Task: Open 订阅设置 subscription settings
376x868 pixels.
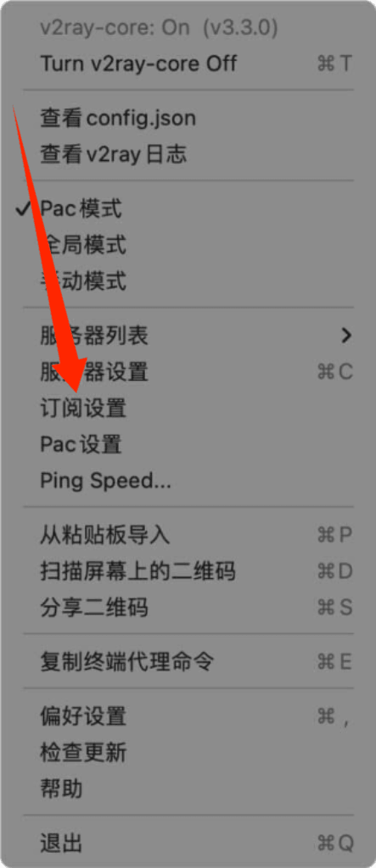Action: pyautogui.click(x=188, y=408)
